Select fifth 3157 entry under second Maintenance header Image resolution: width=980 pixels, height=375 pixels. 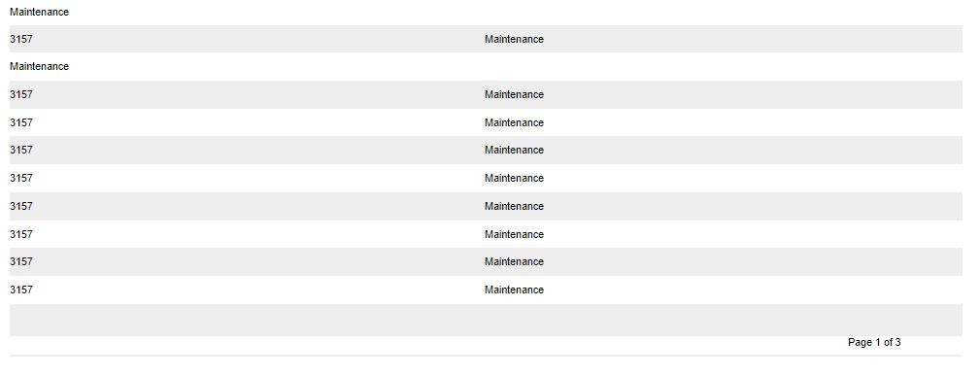point(21,206)
